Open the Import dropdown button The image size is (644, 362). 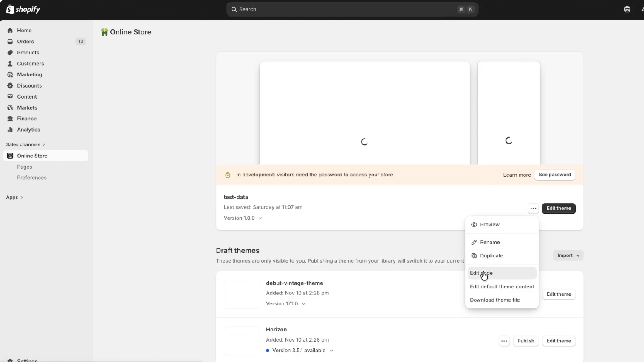568,255
